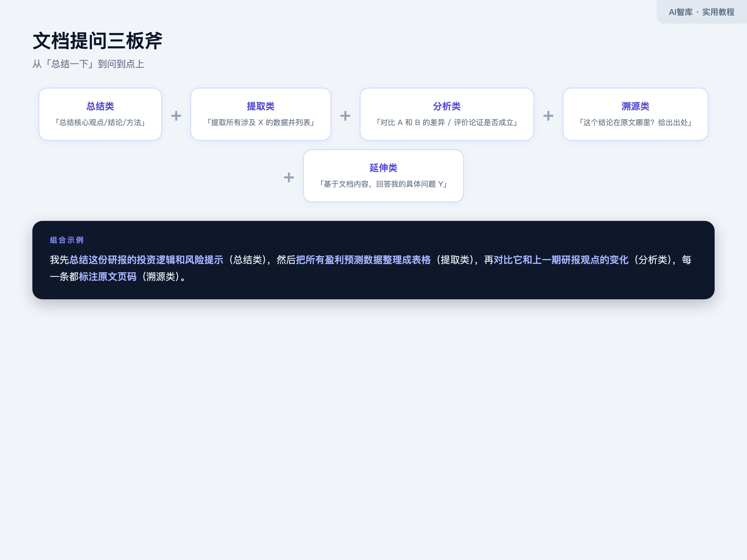
Task: Click plus sign before 延伸类 card
Action: point(289,177)
